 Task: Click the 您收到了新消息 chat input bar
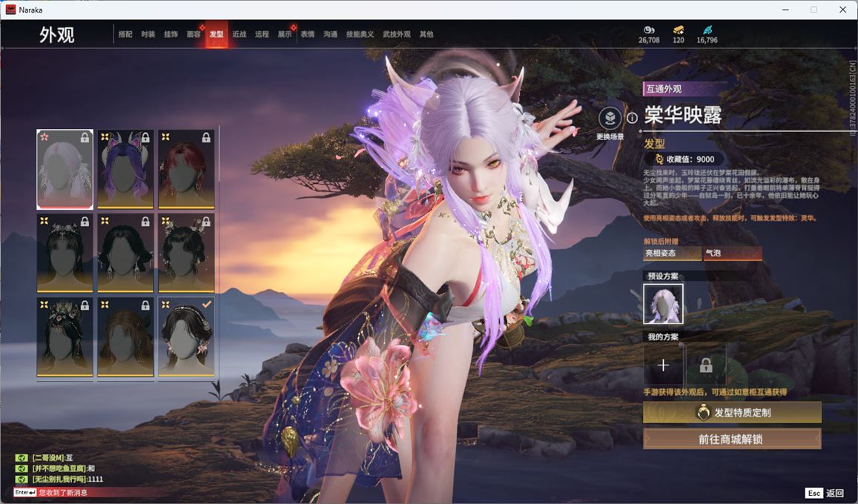pos(88,493)
